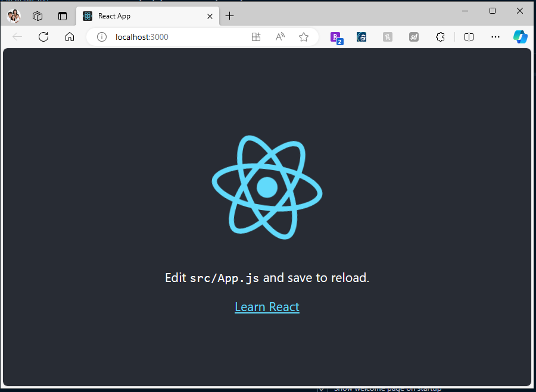Close the React App tab

pyautogui.click(x=210, y=16)
